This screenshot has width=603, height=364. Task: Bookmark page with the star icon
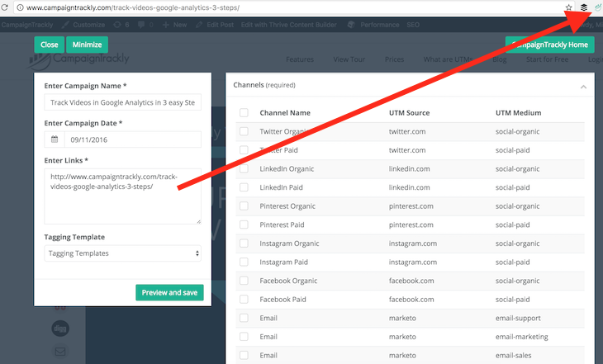point(568,7)
